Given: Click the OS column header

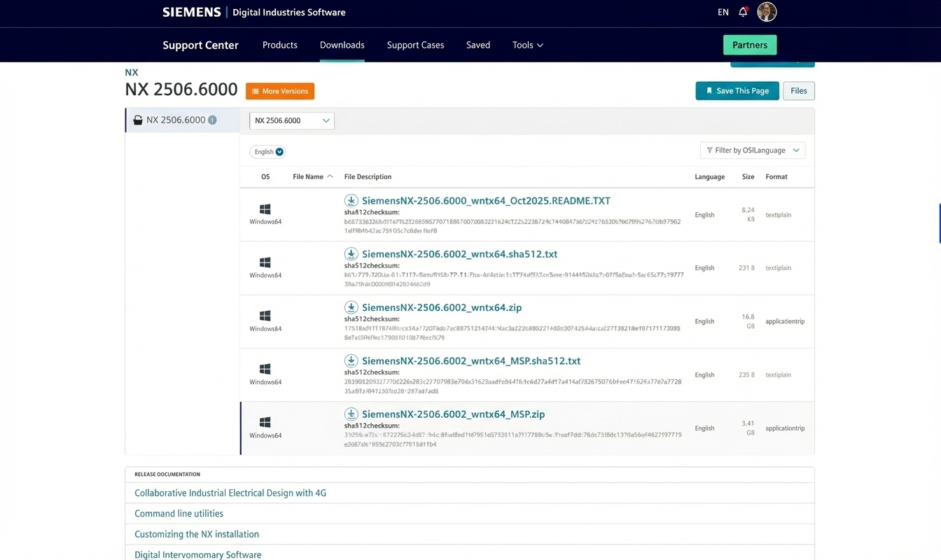Looking at the screenshot, I should (265, 177).
